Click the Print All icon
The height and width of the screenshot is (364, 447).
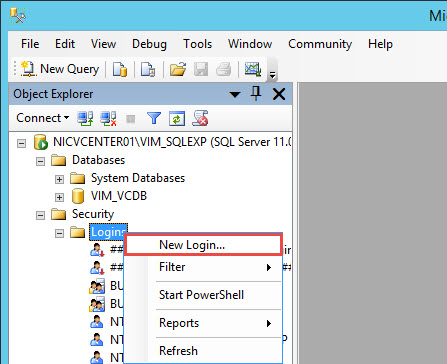click(x=223, y=69)
